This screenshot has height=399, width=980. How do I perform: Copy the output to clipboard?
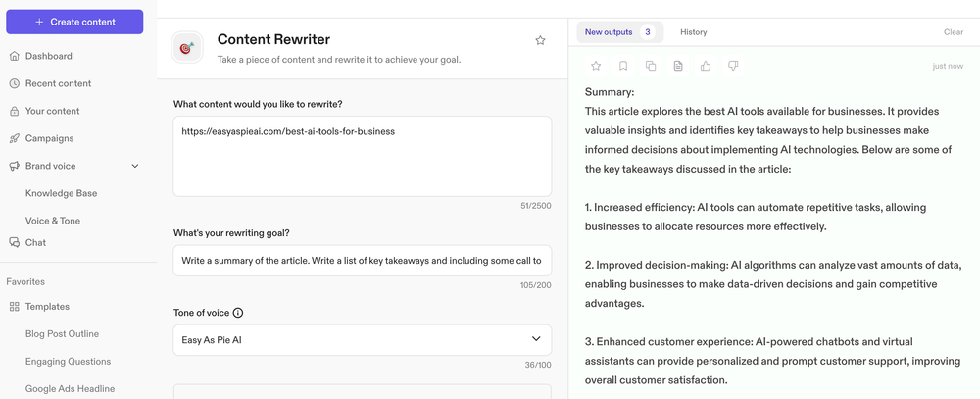tap(651, 66)
